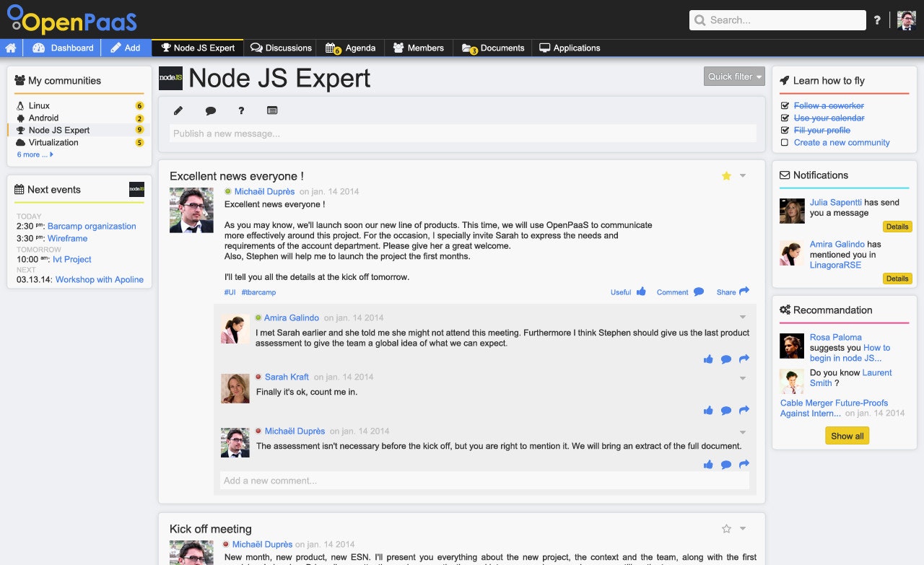Click the #tbarcamp hashtag

(x=258, y=292)
